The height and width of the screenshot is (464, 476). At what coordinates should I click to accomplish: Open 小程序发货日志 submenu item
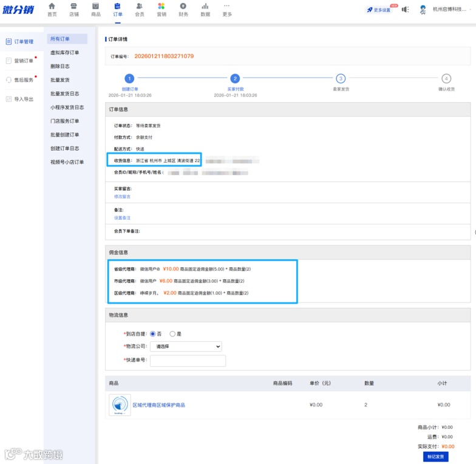point(67,107)
